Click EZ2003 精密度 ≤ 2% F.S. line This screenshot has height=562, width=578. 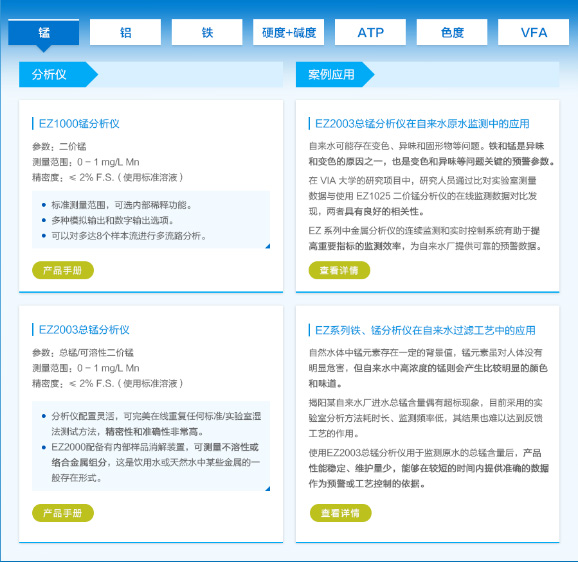click(x=108, y=383)
